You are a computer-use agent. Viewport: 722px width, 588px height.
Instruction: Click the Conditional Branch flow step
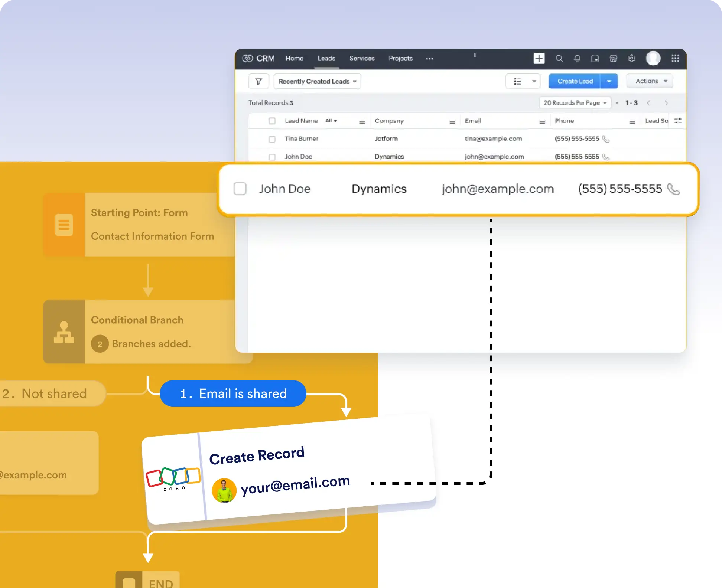tap(148, 331)
